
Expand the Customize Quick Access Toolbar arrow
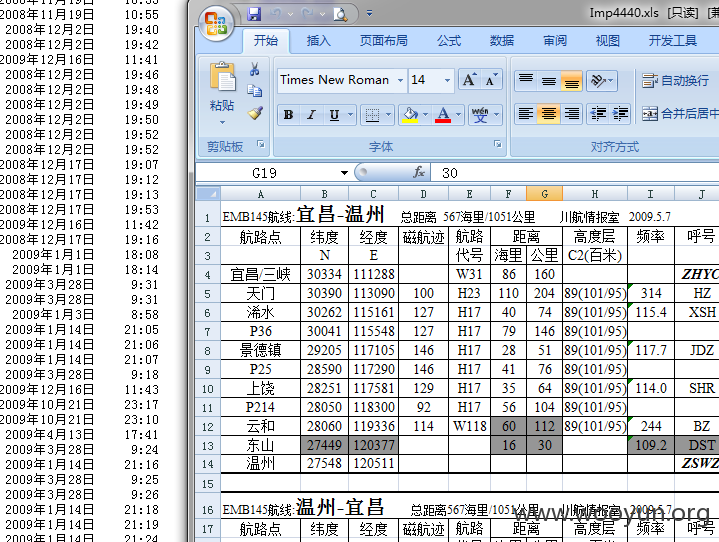pyautogui.click(x=369, y=14)
